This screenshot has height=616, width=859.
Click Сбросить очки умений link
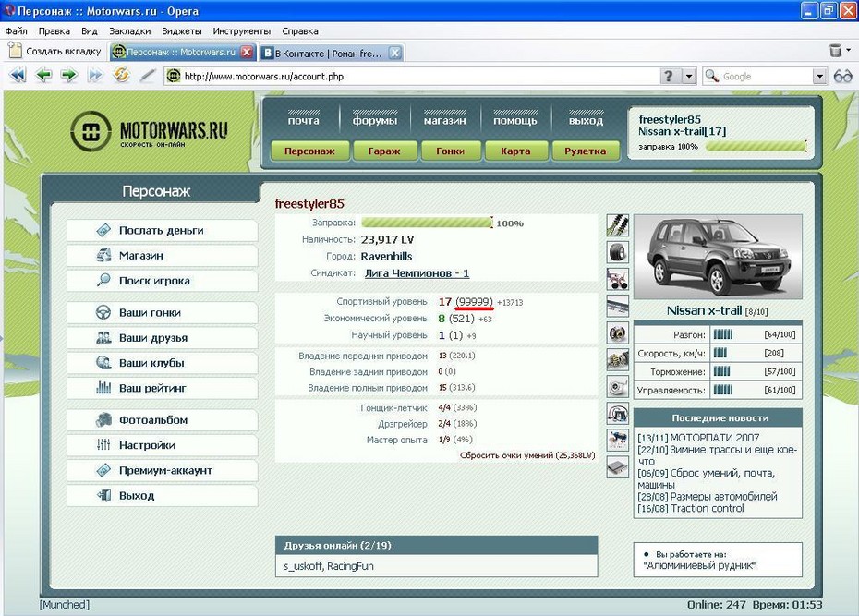(527, 455)
